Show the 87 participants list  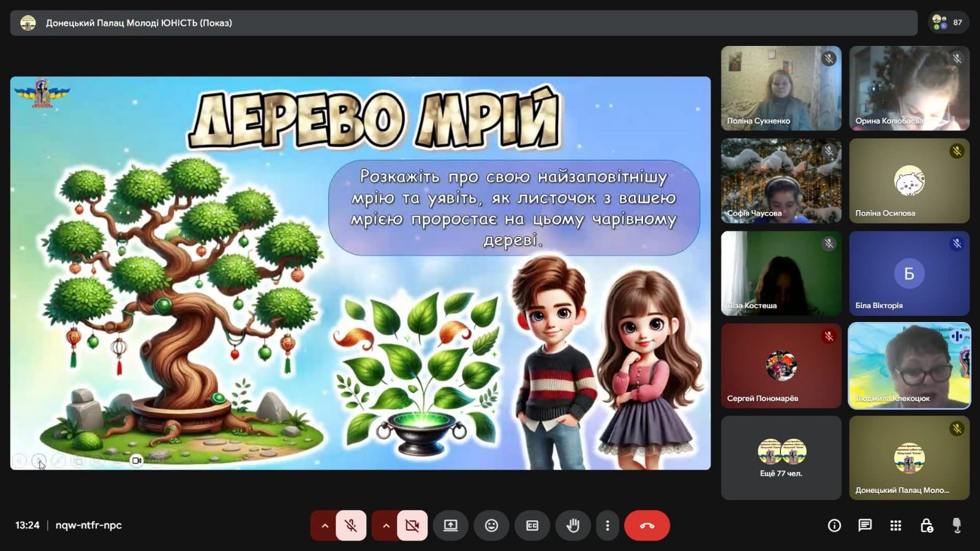948,23
